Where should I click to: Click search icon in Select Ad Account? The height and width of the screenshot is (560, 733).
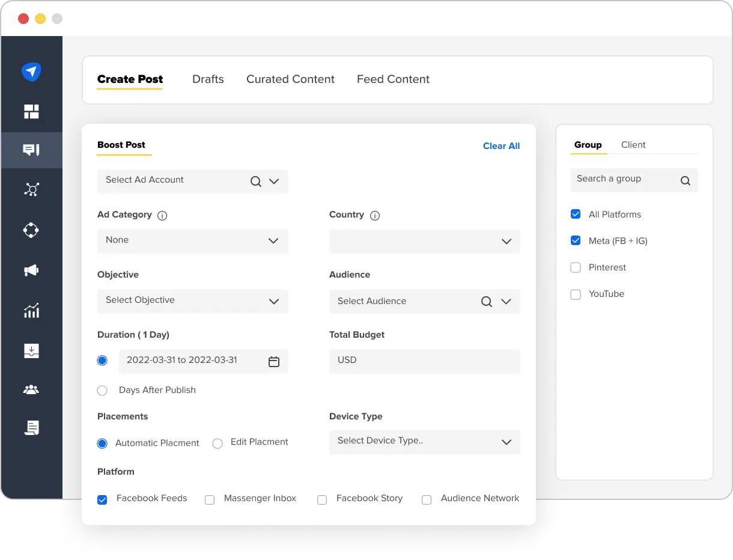click(256, 181)
